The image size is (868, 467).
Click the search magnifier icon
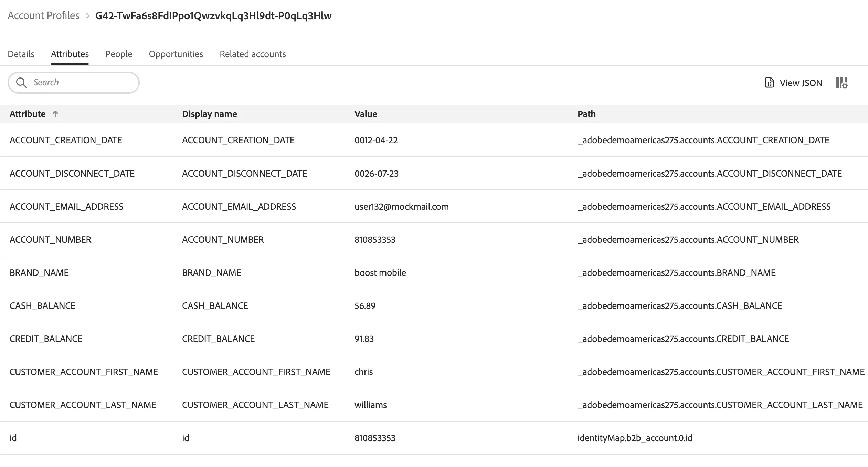coord(21,83)
